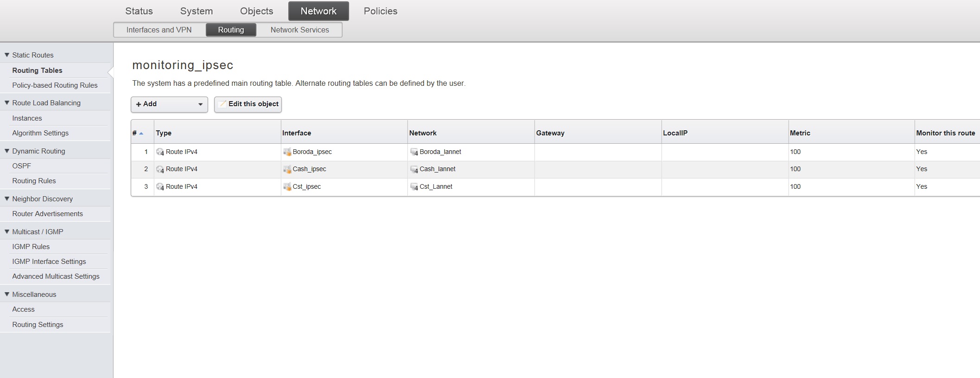980x378 pixels.
Task: Sort table by Metric column header
Action: coord(800,133)
